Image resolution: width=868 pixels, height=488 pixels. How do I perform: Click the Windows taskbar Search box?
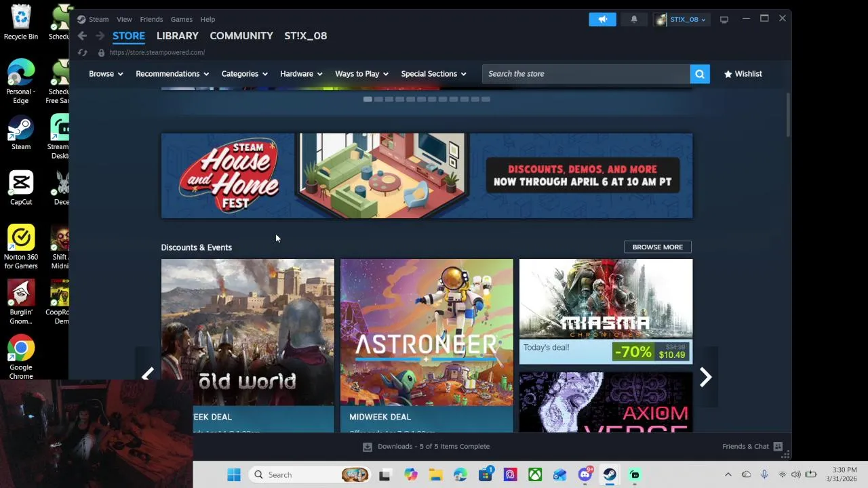tap(309, 475)
